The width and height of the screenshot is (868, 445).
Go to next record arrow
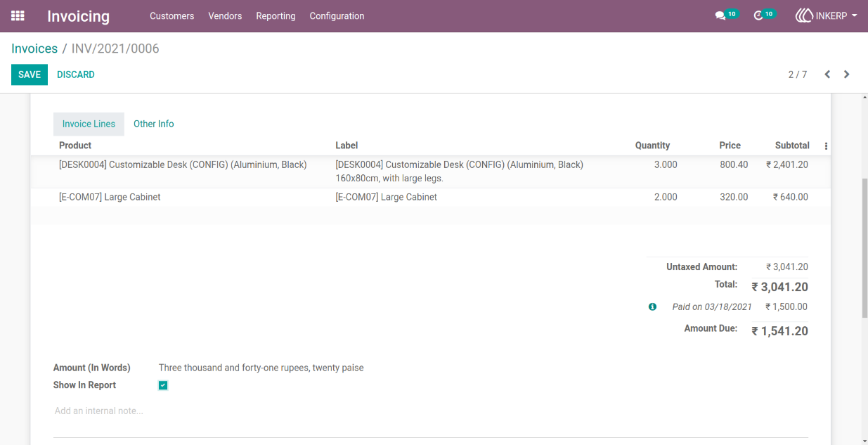[847, 75]
